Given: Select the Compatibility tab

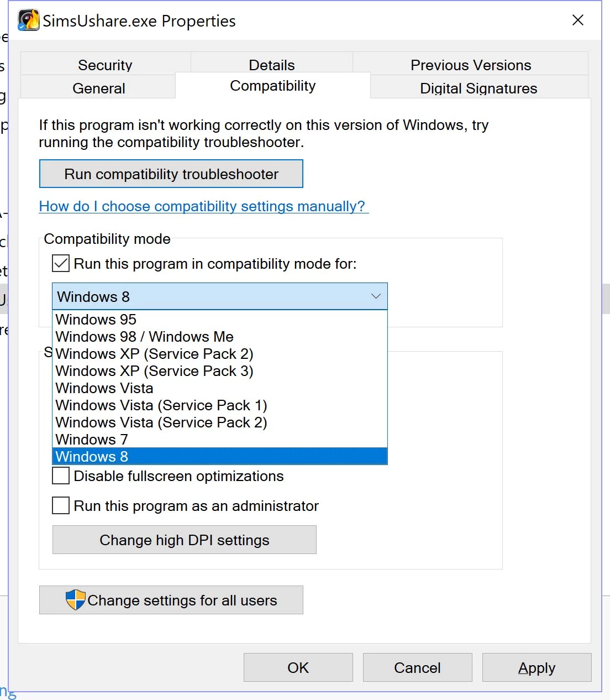Looking at the screenshot, I should tap(273, 86).
